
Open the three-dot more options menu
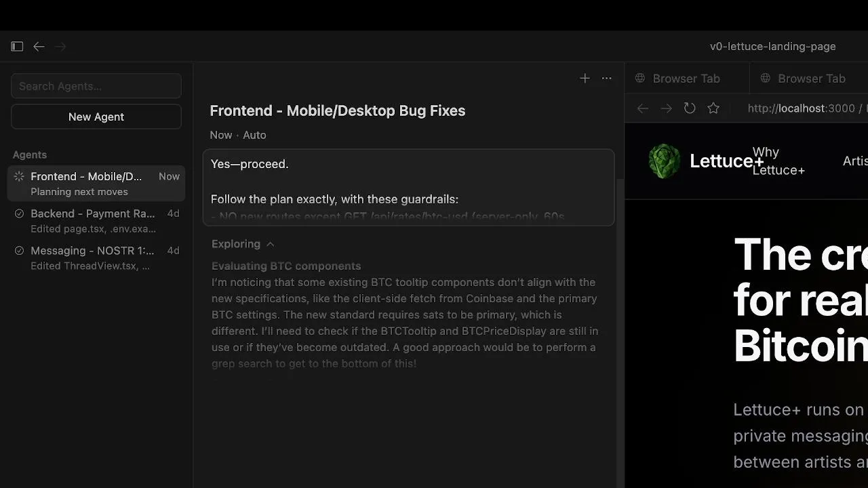(x=606, y=79)
